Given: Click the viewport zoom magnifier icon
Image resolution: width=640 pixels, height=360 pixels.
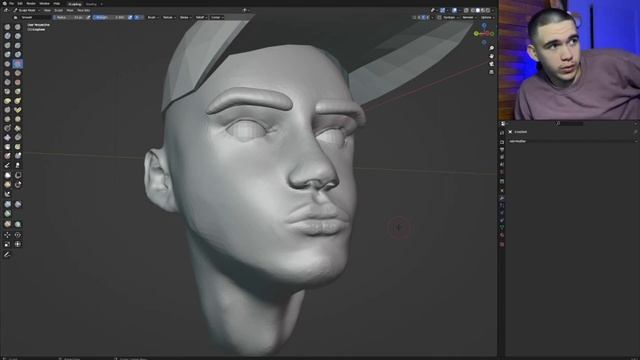Looking at the screenshot, I should pyautogui.click(x=491, y=48).
